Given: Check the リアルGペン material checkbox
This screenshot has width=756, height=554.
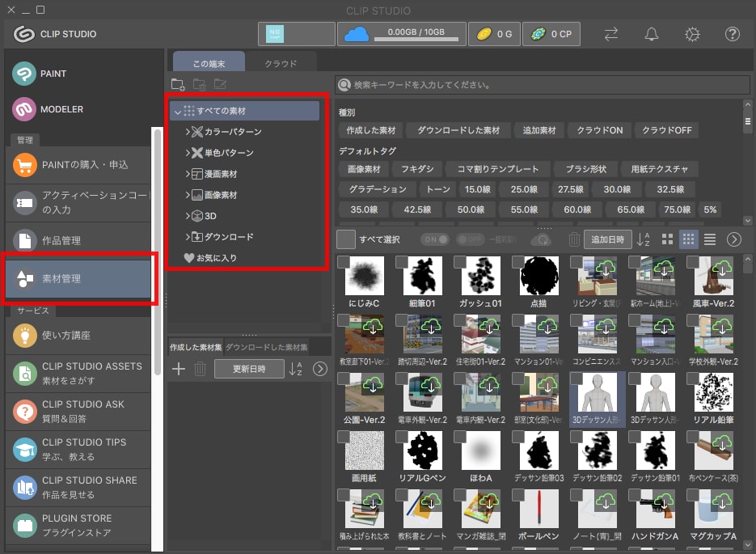Looking at the screenshot, I should (x=402, y=437).
